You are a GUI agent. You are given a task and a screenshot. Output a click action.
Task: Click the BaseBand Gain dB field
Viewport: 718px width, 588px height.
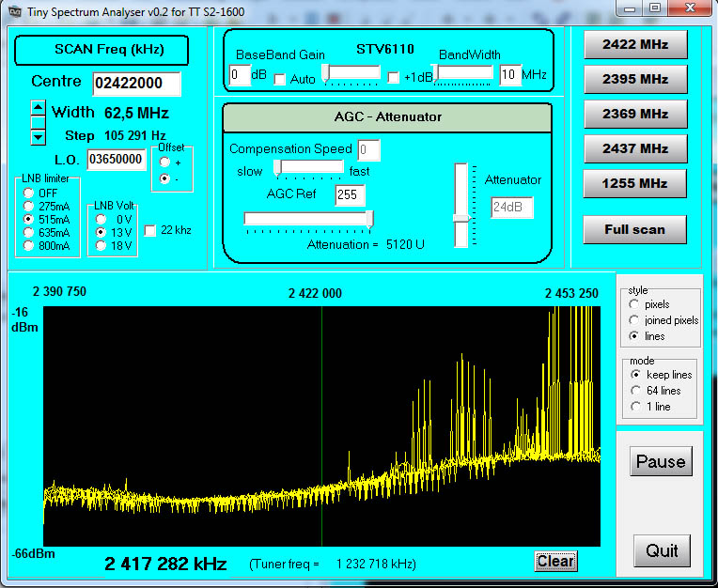(x=240, y=75)
